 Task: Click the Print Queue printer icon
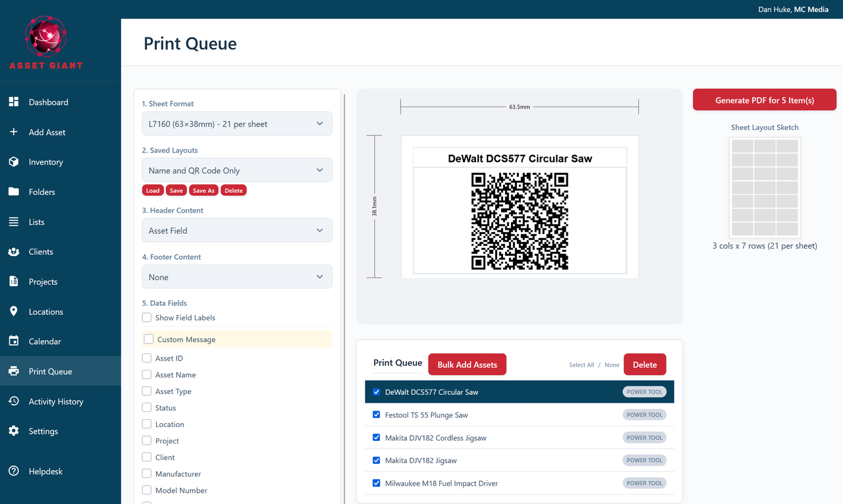click(x=13, y=371)
